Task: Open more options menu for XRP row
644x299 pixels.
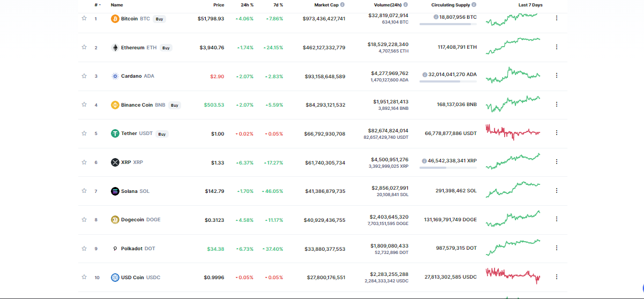Action: (557, 162)
